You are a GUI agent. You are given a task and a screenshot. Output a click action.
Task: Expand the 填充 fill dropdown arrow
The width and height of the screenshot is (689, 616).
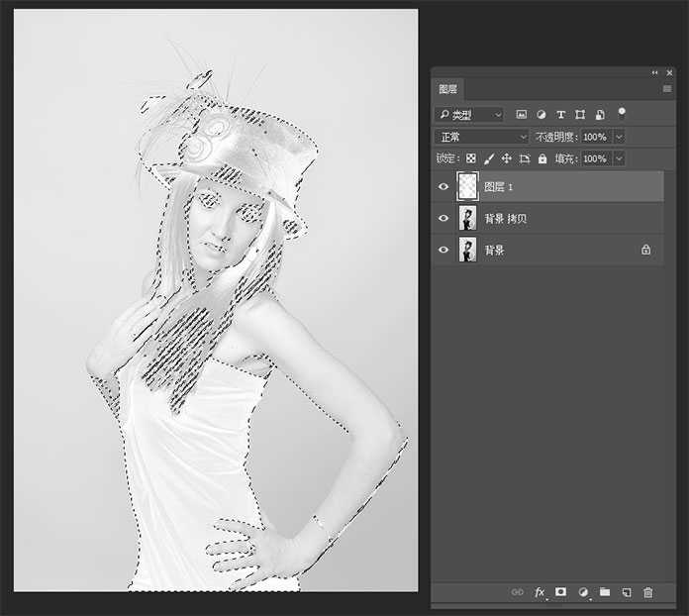[620, 158]
